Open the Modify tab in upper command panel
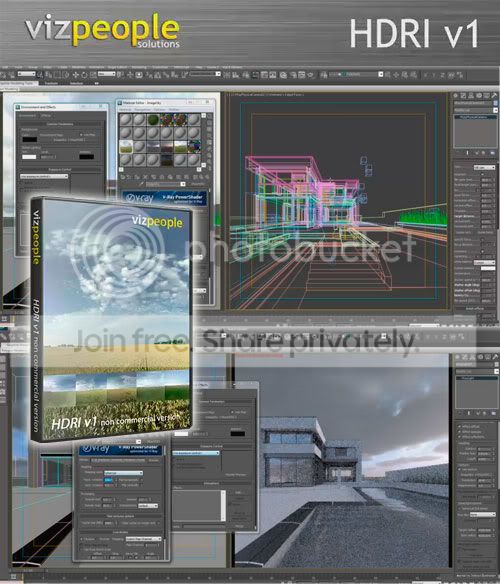 464,95
